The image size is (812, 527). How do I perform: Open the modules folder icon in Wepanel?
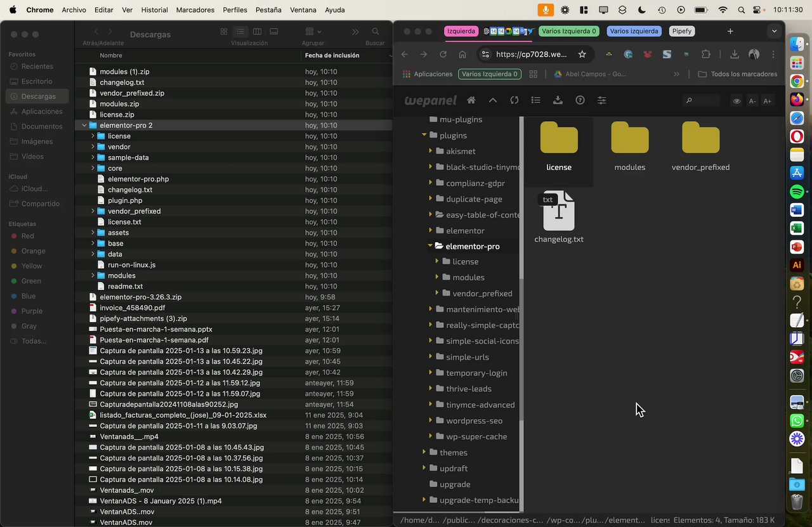[630, 138]
